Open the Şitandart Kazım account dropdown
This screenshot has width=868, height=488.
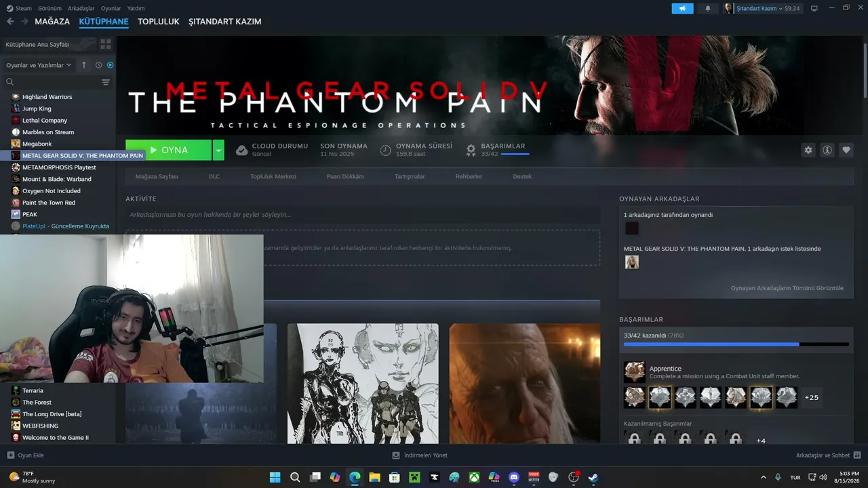pyautogui.click(x=762, y=8)
